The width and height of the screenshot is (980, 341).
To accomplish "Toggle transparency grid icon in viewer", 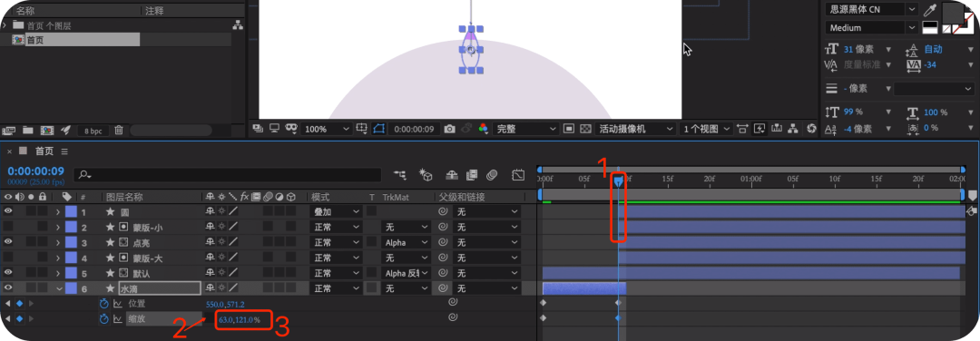I will tap(585, 129).
